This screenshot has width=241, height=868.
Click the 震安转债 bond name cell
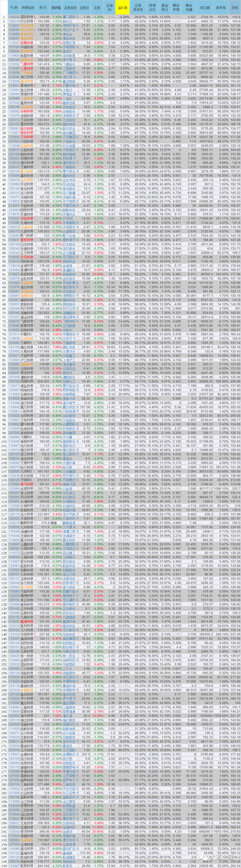point(28,124)
